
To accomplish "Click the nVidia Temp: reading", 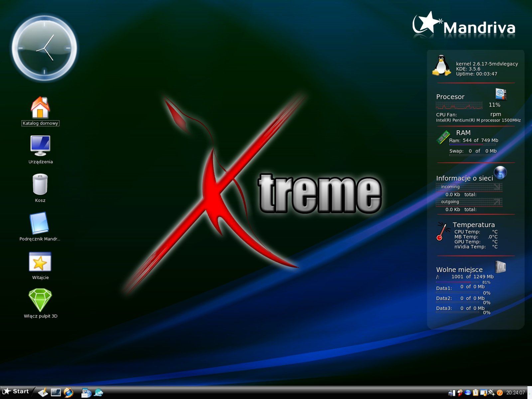I will 476,247.
